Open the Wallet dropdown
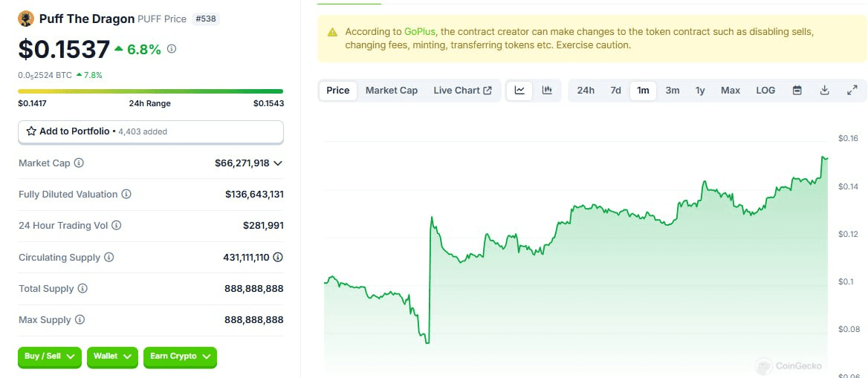868x378 pixels. pyautogui.click(x=112, y=357)
